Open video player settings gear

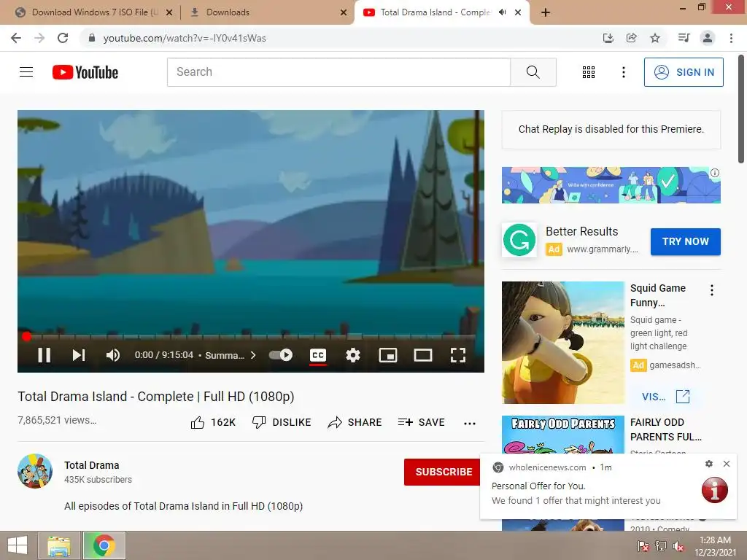[353, 355]
